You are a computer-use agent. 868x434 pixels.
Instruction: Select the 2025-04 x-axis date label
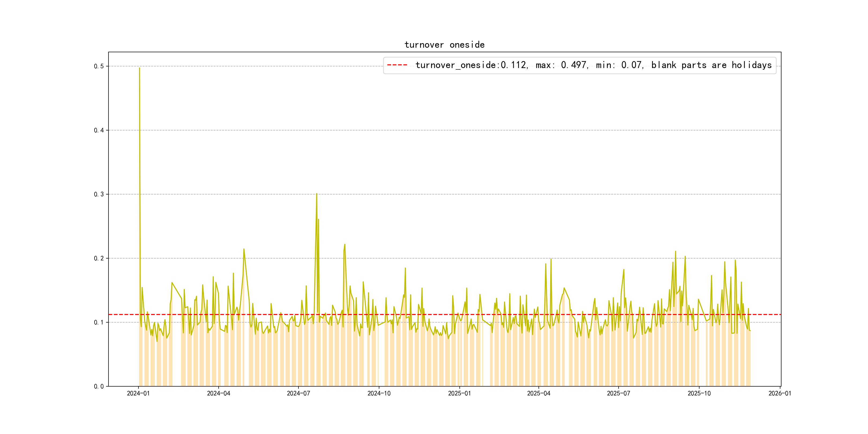[538, 394]
